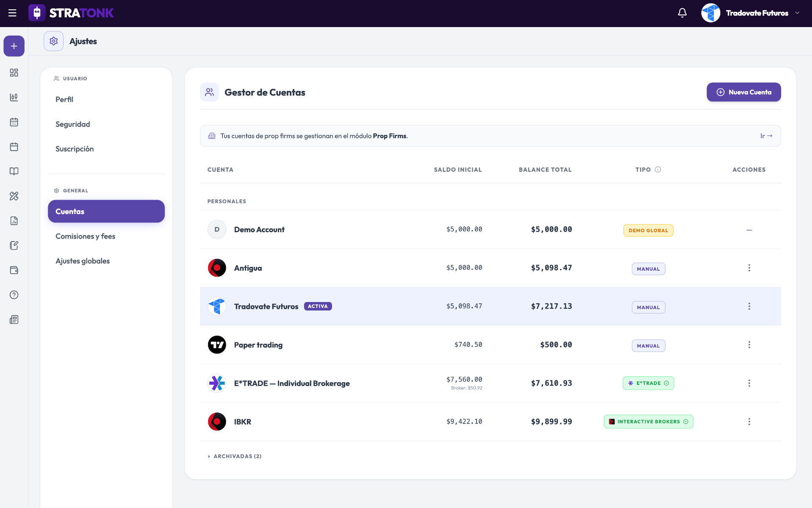Open the dotted calendar icon in sidebar
Image resolution: width=812 pixels, height=508 pixels.
(x=14, y=122)
